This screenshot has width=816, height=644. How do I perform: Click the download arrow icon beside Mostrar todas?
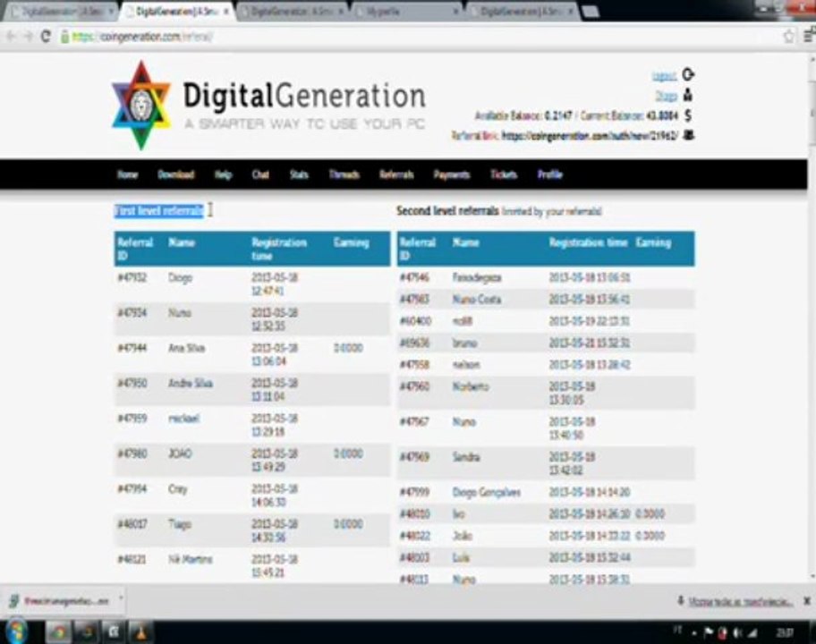pyautogui.click(x=680, y=601)
